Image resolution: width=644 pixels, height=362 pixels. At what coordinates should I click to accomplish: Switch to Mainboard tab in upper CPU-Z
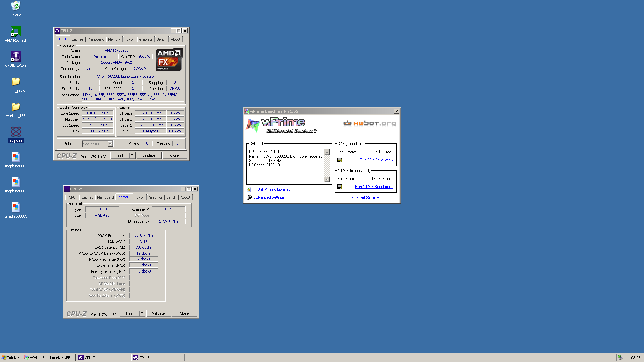click(96, 39)
